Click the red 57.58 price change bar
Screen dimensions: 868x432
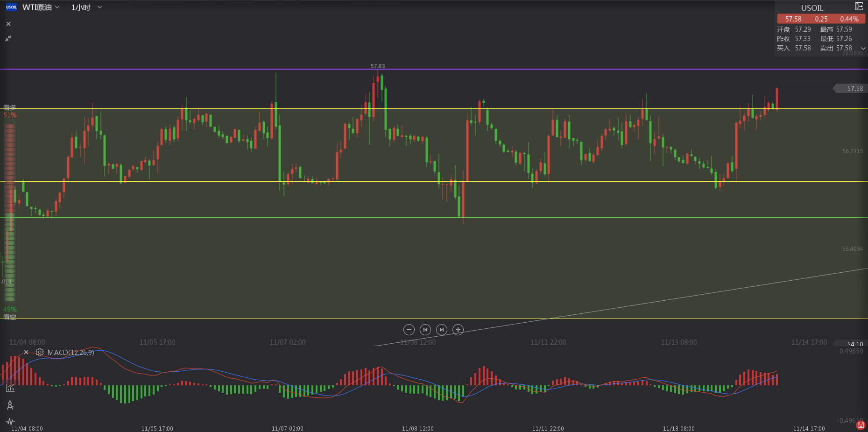(x=821, y=19)
